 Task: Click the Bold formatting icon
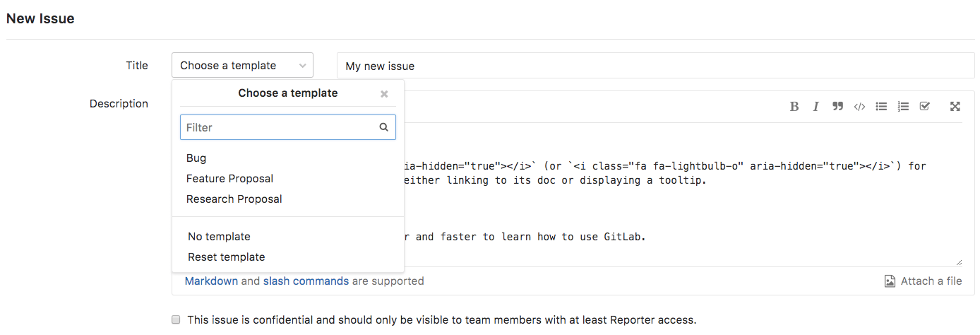point(794,107)
